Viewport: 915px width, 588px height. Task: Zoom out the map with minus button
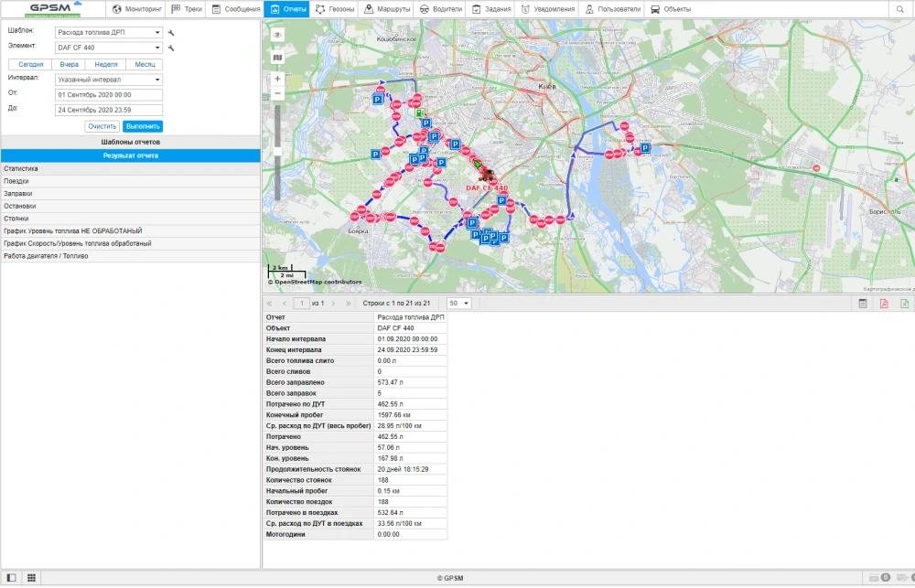click(x=277, y=93)
